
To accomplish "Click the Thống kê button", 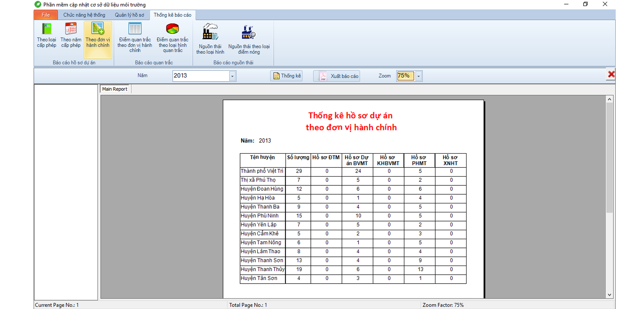I will click(x=286, y=76).
